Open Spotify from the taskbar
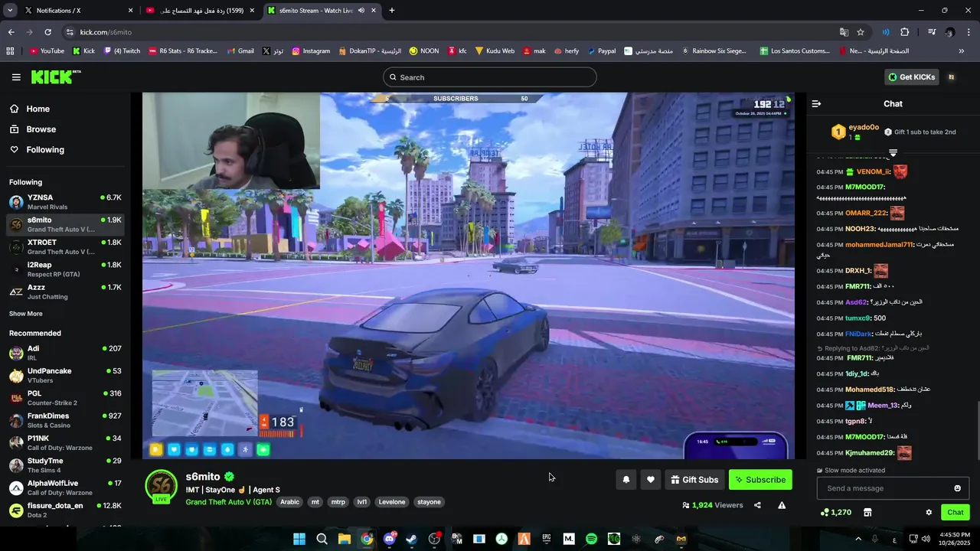This screenshot has width=980, height=551. coord(591,539)
